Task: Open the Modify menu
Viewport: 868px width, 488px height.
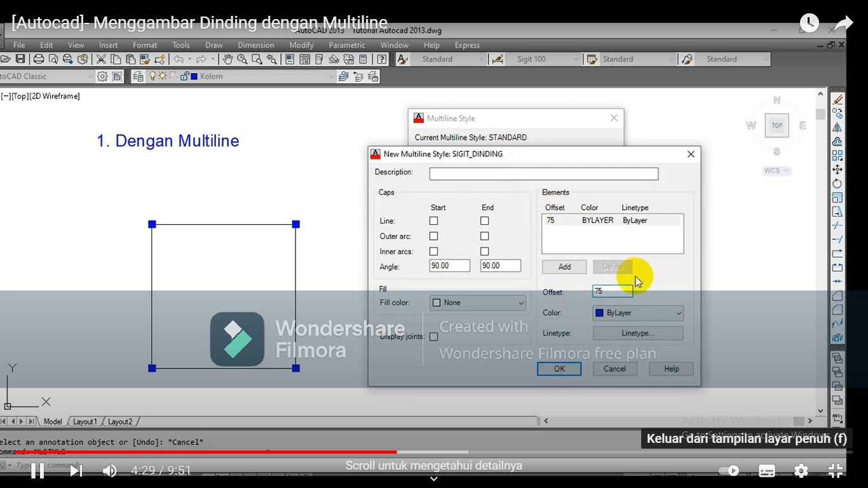Action: point(301,45)
